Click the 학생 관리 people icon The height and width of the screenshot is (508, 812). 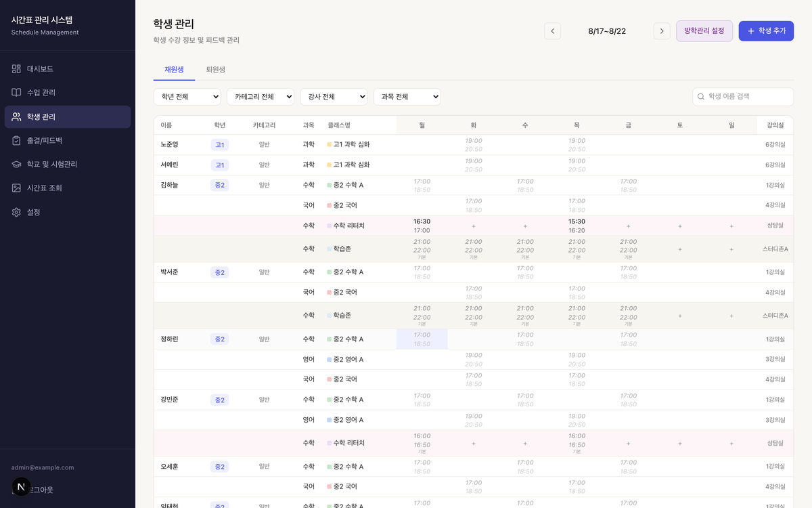click(x=16, y=117)
